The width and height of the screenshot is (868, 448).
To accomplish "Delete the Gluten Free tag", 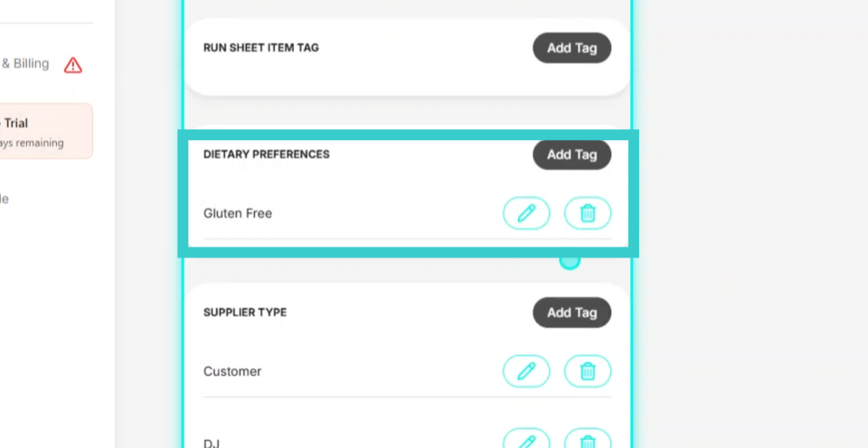I will pos(588,213).
